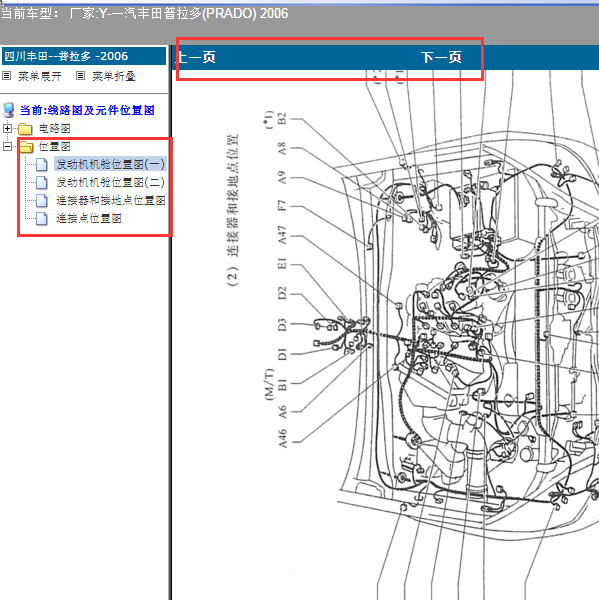
Task: Click the computer icon beside 当前:线路图及元件位置图
Action: pos(9,110)
